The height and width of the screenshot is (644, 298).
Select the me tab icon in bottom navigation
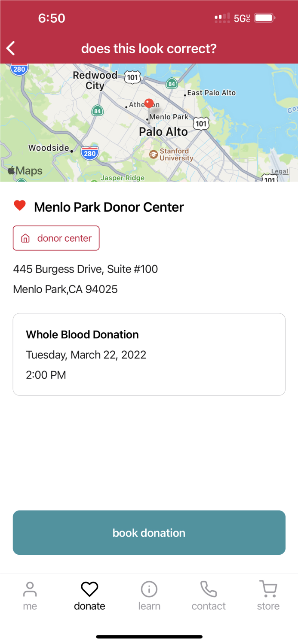[30, 589]
